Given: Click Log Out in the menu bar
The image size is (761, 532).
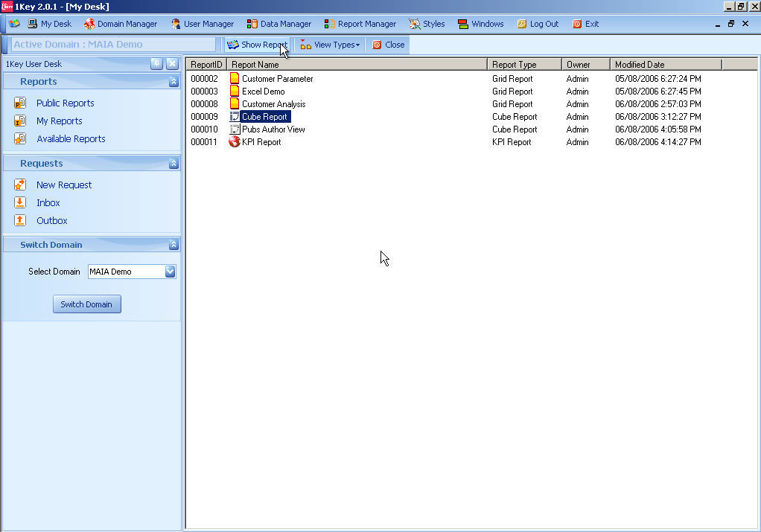Looking at the screenshot, I should coord(538,24).
